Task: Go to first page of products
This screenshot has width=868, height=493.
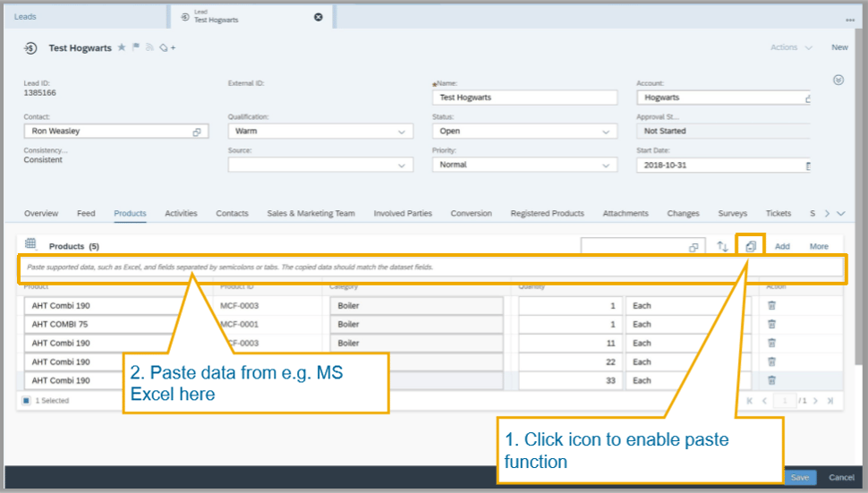Action: (750, 401)
